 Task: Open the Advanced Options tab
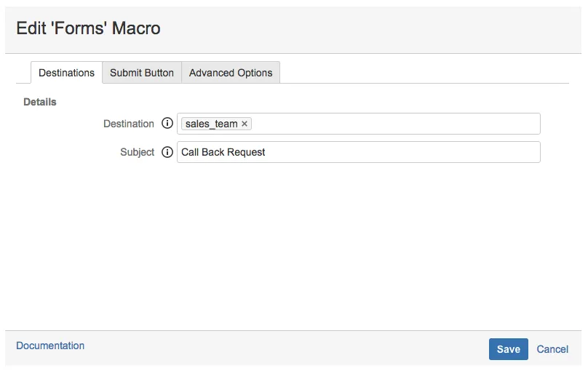point(231,73)
